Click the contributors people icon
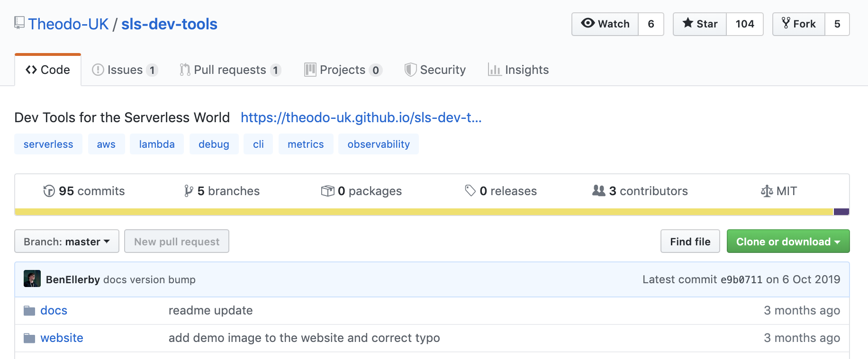The image size is (868, 359). pos(599,190)
